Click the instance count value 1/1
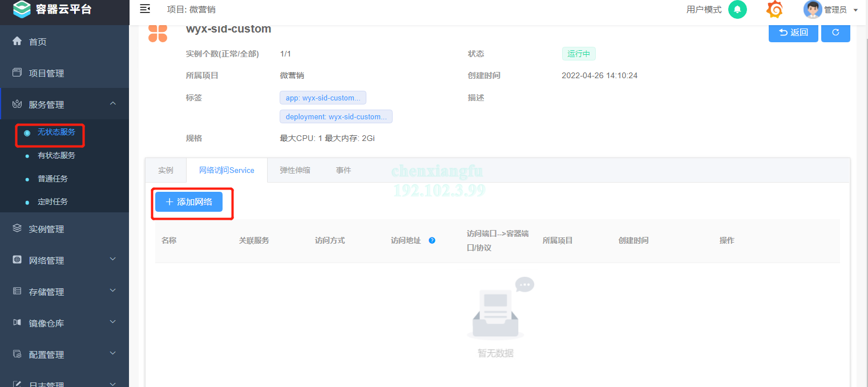868x387 pixels. point(285,54)
